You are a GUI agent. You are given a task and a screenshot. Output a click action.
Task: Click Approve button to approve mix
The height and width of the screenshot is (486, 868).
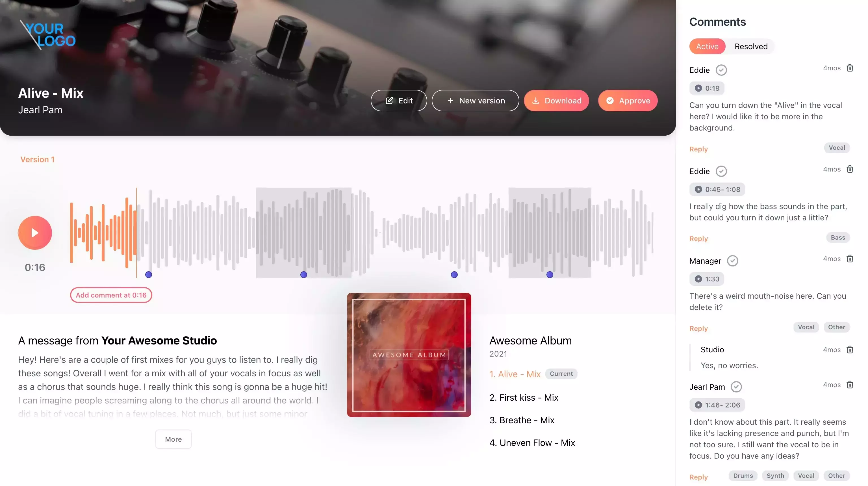628,100
